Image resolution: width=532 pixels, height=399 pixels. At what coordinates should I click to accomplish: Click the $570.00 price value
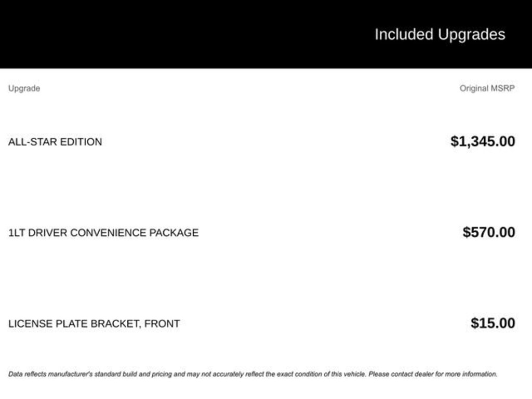489,232
